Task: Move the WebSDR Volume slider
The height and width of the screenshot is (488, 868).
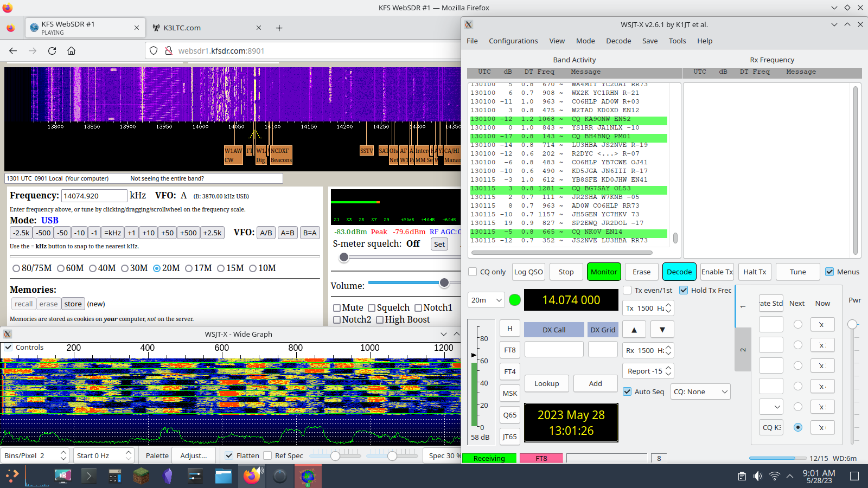Action: pyautogui.click(x=444, y=282)
